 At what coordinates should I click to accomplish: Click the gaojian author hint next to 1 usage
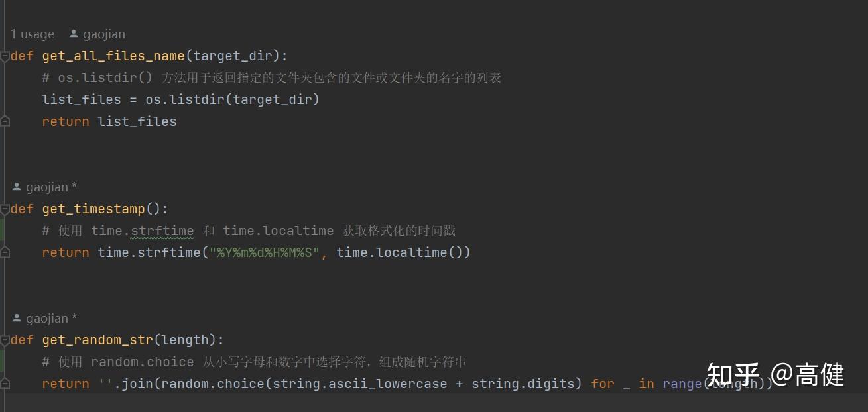coord(104,34)
